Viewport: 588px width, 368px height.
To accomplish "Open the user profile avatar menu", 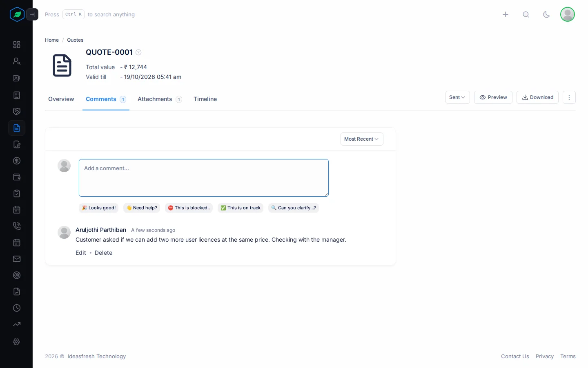I will pyautogui.click(x=568, y=14).
